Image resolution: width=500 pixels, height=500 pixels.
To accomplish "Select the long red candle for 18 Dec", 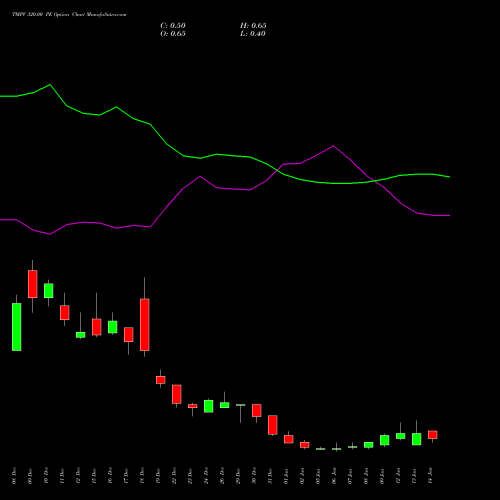I will coord(145,325).
